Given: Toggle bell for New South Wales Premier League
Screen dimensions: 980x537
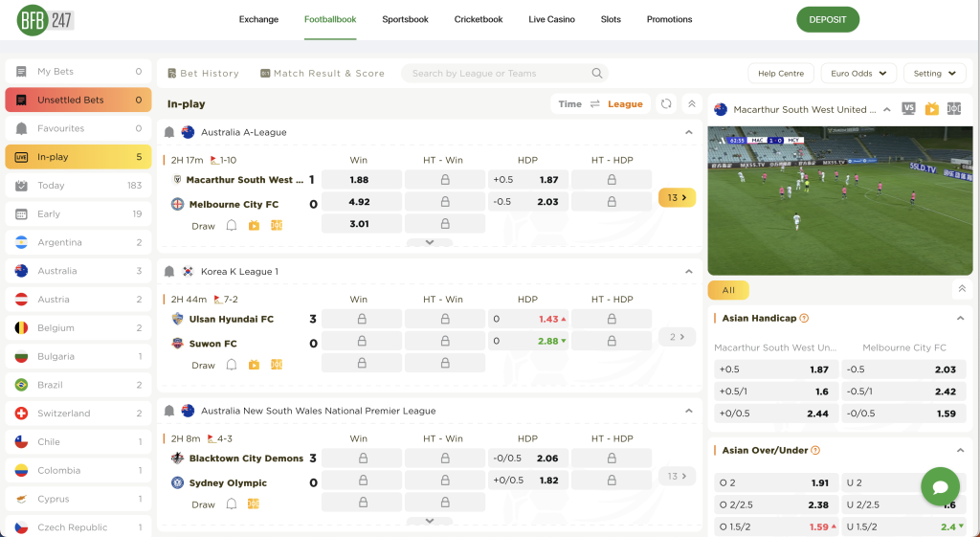Looking at the screenshot, I should [168, 412].
